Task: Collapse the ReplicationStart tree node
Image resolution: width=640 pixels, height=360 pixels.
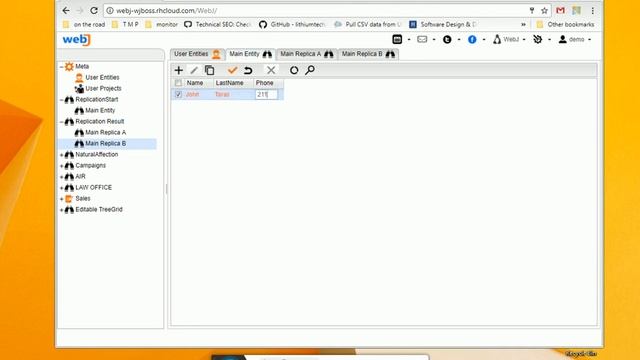Action: click(x=62, y=100)
